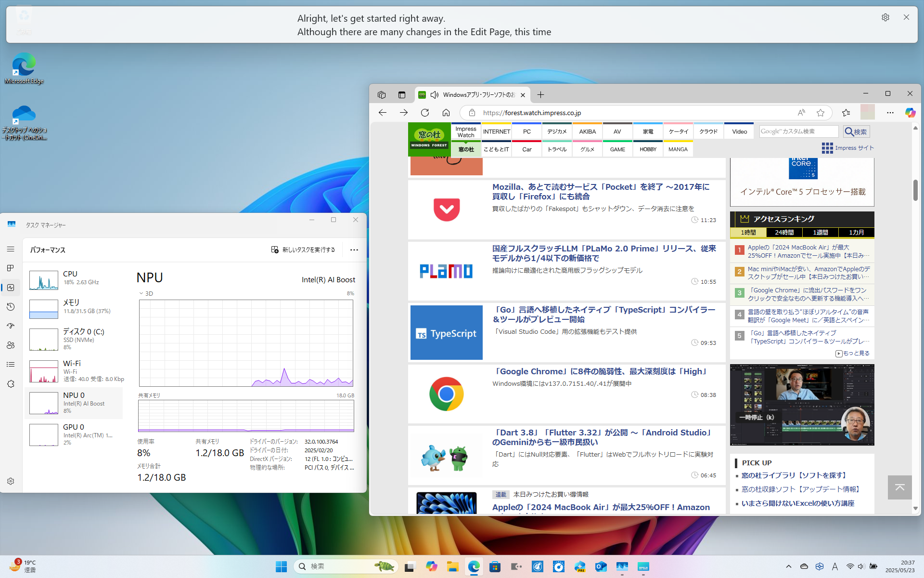Select 1週間 ranking tab
Viewport: 924px width, 578px height.
click(820, 232)
